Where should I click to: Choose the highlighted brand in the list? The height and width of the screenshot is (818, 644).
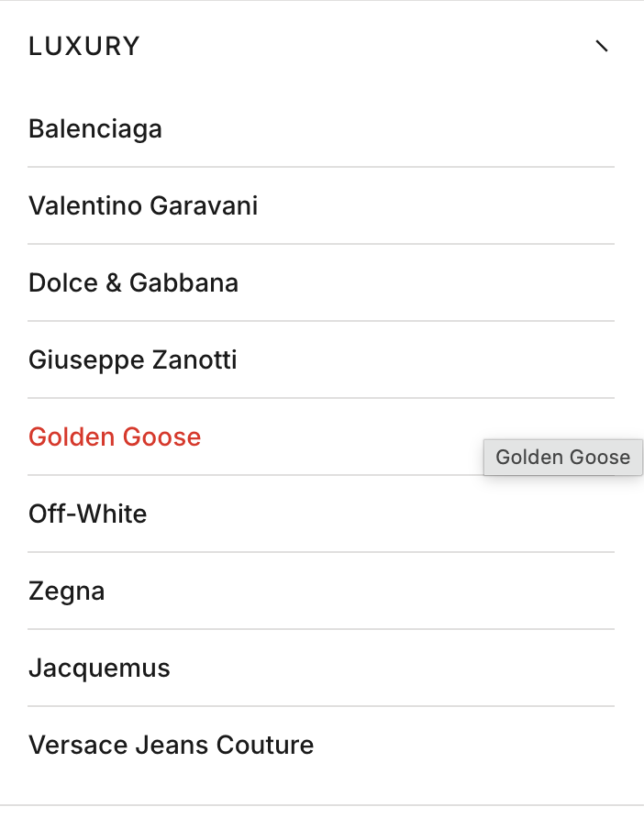coord(115,437)
